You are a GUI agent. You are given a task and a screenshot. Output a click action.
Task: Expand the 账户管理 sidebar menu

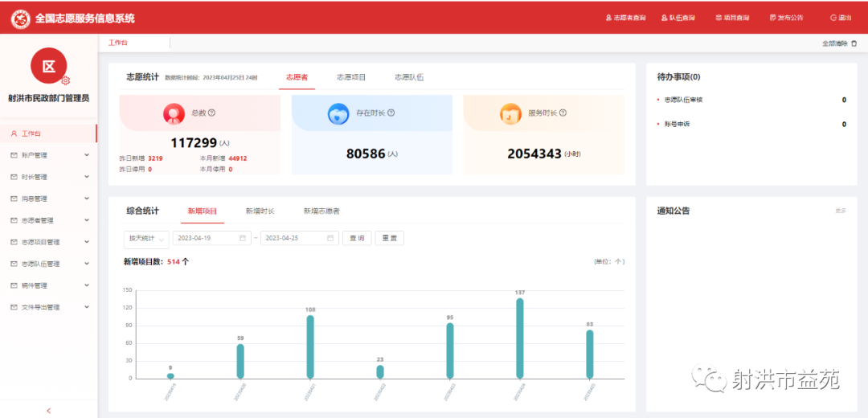click(48, 155)
